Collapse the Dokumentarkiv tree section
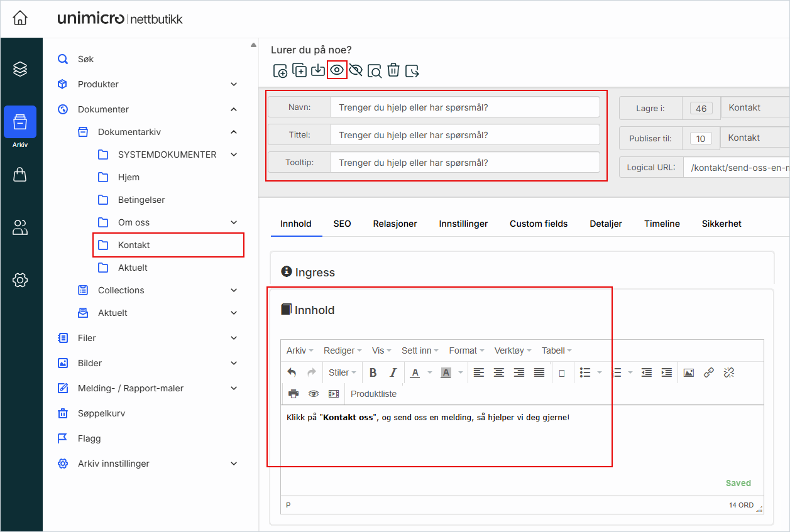The width and height of the screenshot is (790, 532). click(234, 132)
